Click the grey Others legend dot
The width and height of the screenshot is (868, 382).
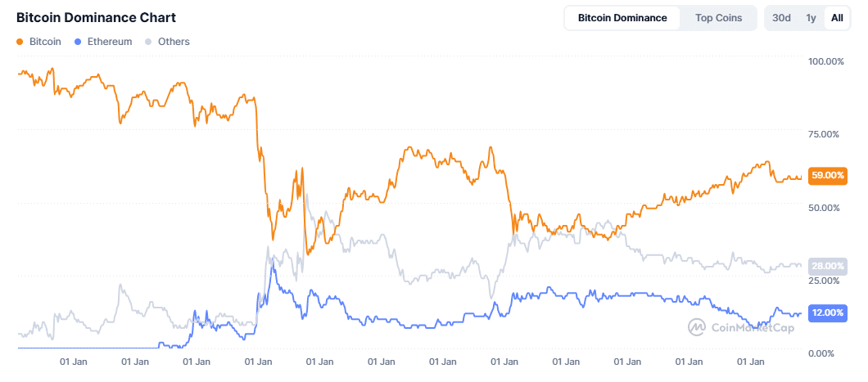pos(148,42)
